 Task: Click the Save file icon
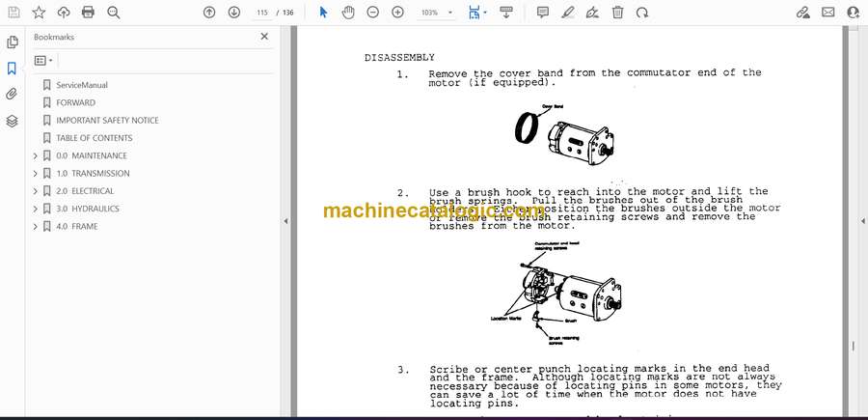tap(14, 13)
